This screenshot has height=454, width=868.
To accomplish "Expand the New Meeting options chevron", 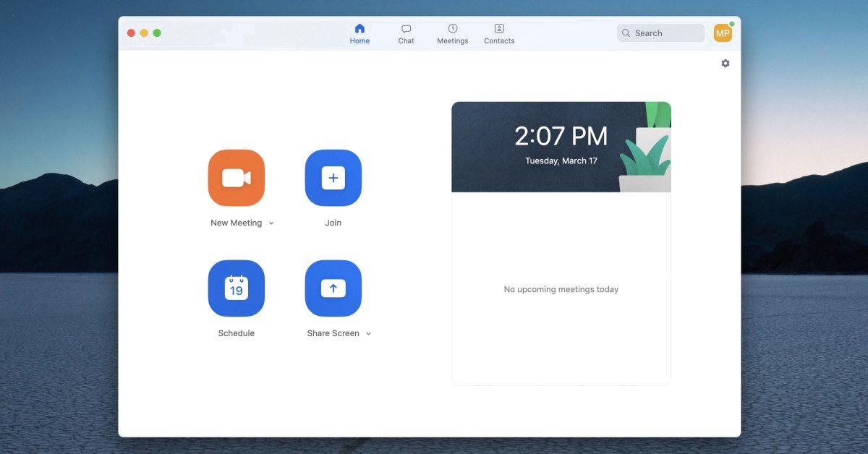I will 271,223.
